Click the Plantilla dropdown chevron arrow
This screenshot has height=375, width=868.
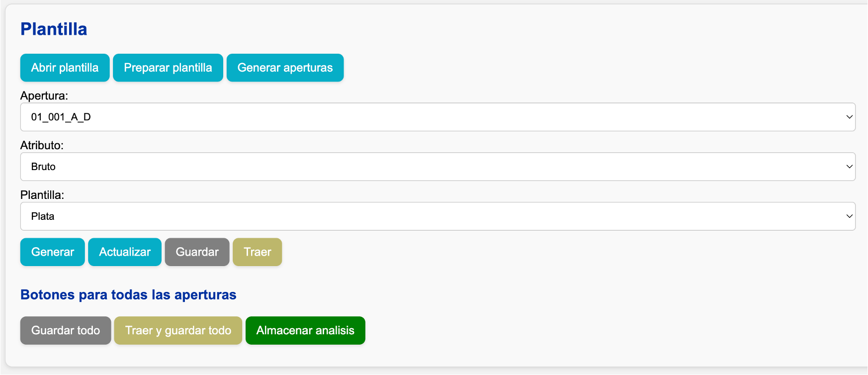pos(849,216)
